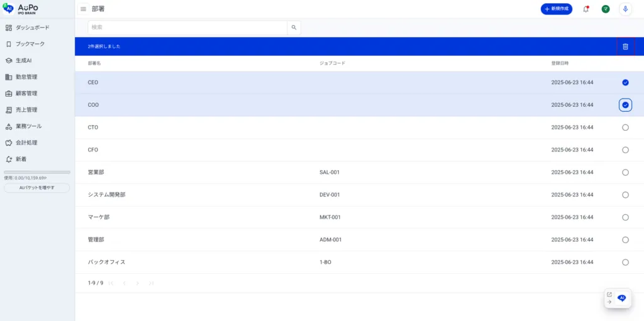Click the search magnifier icon
Viewport: 644px width, 321px height.
[294, 28]
